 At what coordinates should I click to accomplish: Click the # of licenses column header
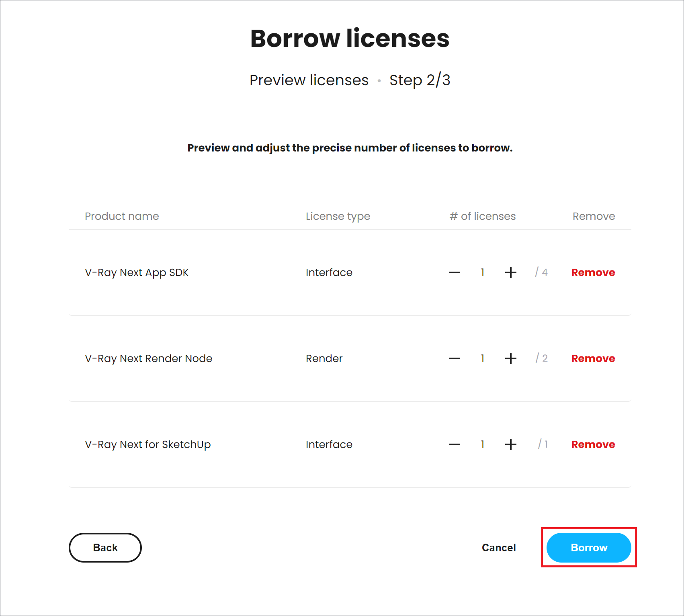click(482, 216)
